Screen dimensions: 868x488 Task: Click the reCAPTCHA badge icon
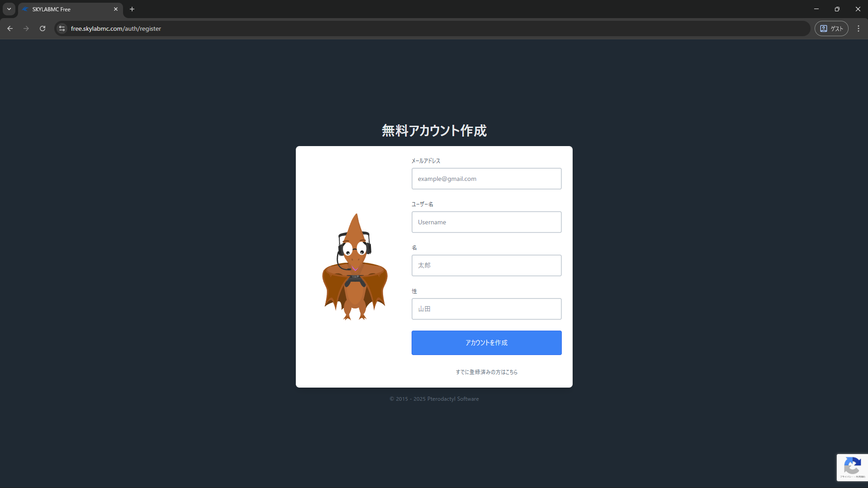tap(852, 466)
